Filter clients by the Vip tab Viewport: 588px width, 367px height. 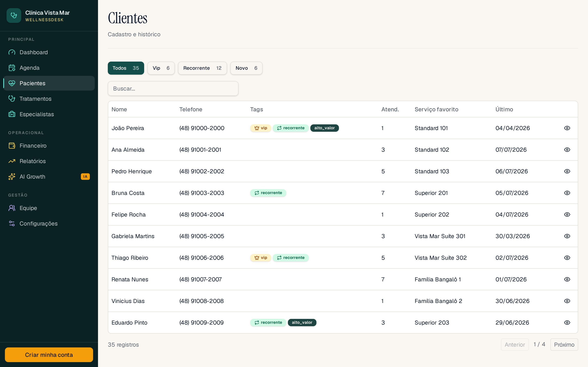point(161,68)
